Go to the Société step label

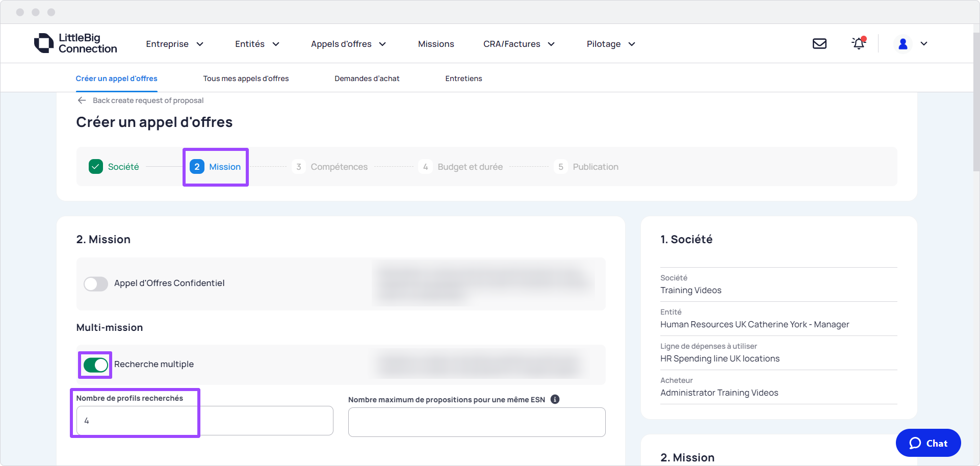[123, 167]
